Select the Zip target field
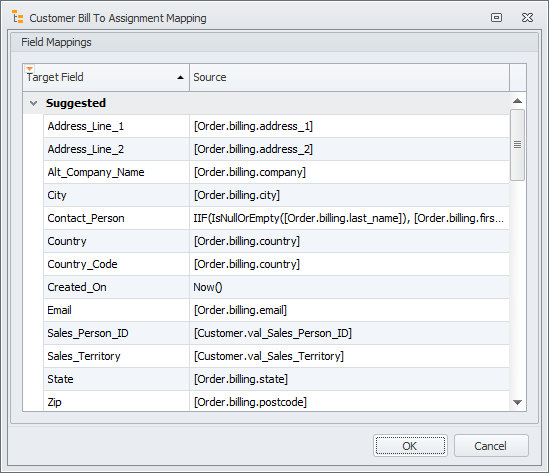 [116, 401]
